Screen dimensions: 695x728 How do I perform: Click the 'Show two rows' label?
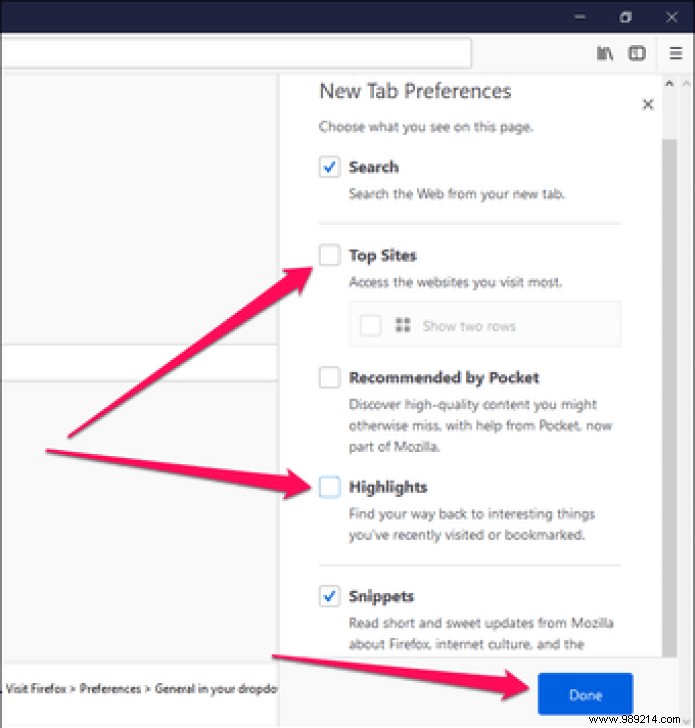(469, 326)
